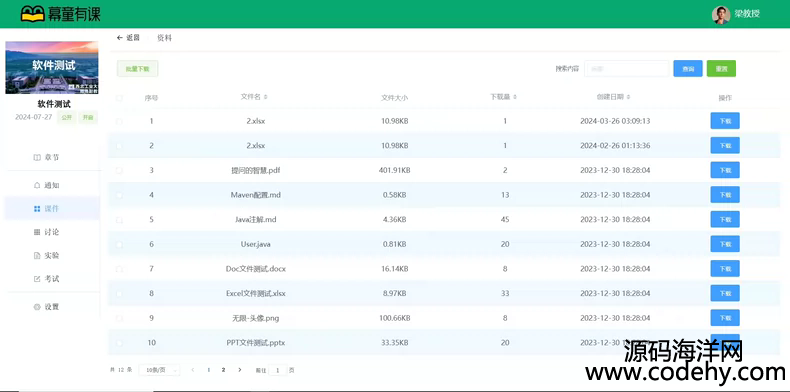The height and width of the screenshot is (392, 790).
Task: Open the 考试 exam sidebar item
Action: tap(46, 279)
